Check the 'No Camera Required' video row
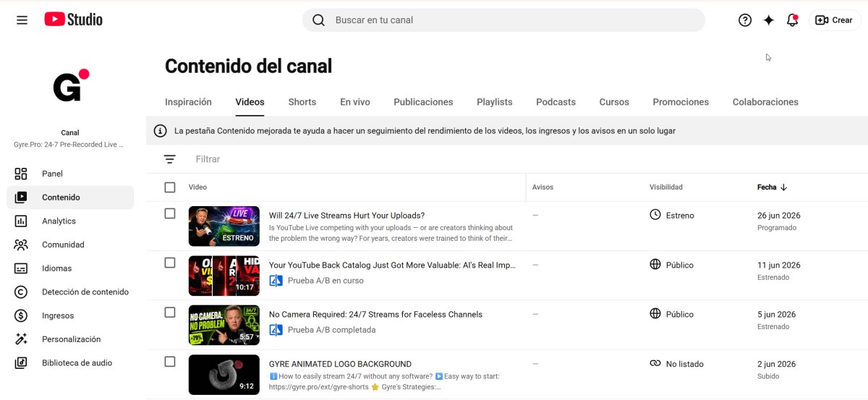Screen dimensions: 868x400 170,312
